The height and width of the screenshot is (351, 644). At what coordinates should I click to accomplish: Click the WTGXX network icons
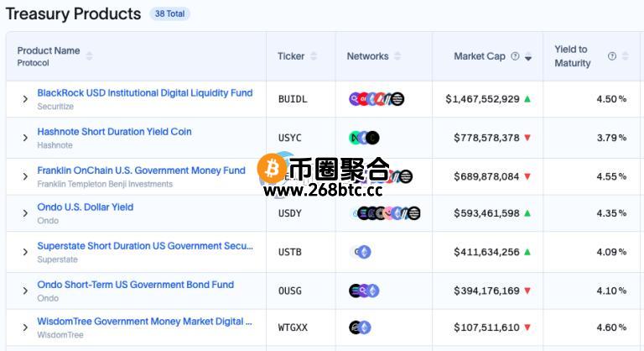[x=361, y=327]
